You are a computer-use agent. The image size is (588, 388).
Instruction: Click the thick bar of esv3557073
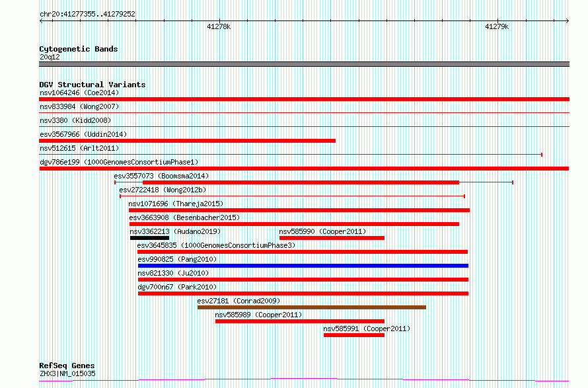click(x=301, y=182)
